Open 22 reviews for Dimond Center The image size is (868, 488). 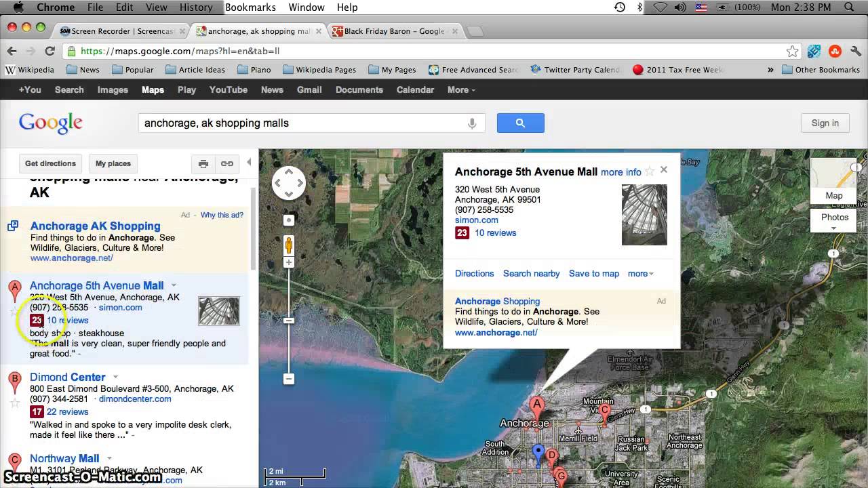67,411
